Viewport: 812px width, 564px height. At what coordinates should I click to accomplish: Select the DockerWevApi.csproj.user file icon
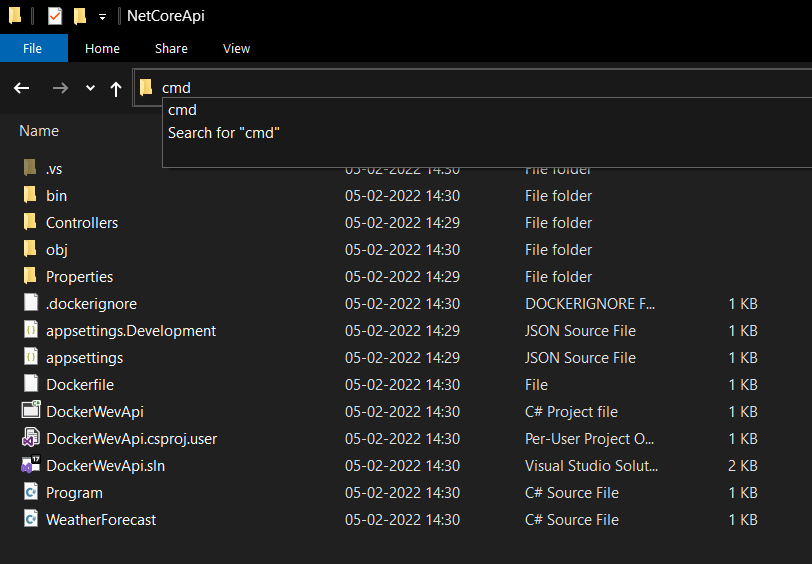[x=29, y=438]
